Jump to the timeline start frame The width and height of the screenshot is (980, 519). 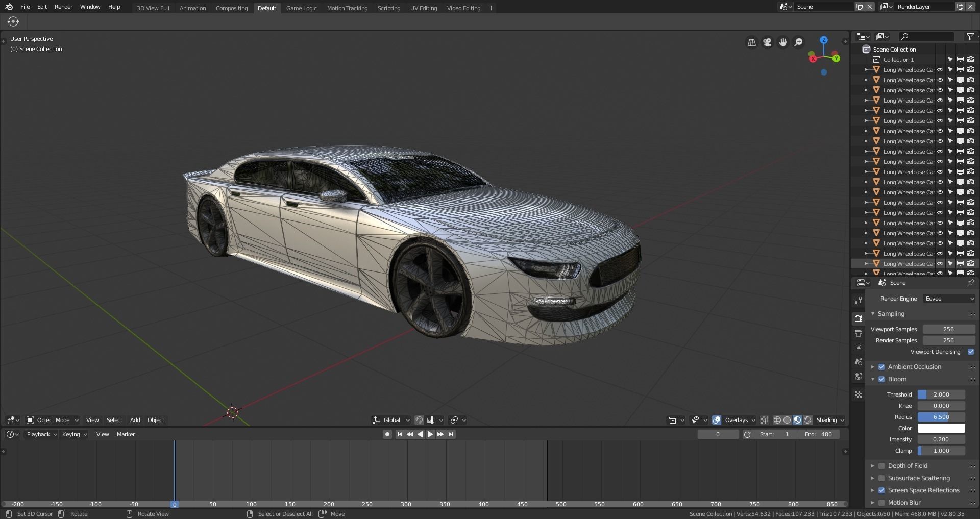[x=400, y=434]
